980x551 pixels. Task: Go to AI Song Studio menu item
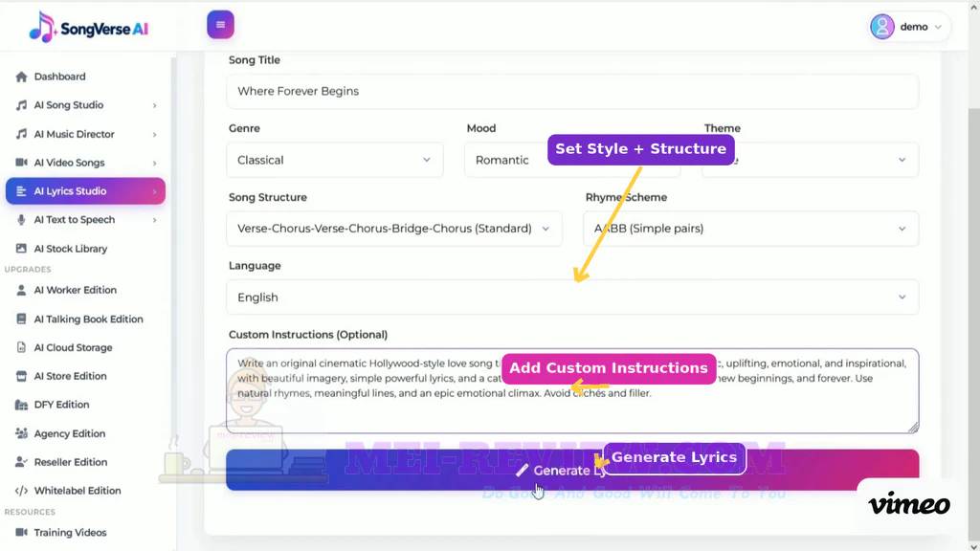(x=85, y=105)
